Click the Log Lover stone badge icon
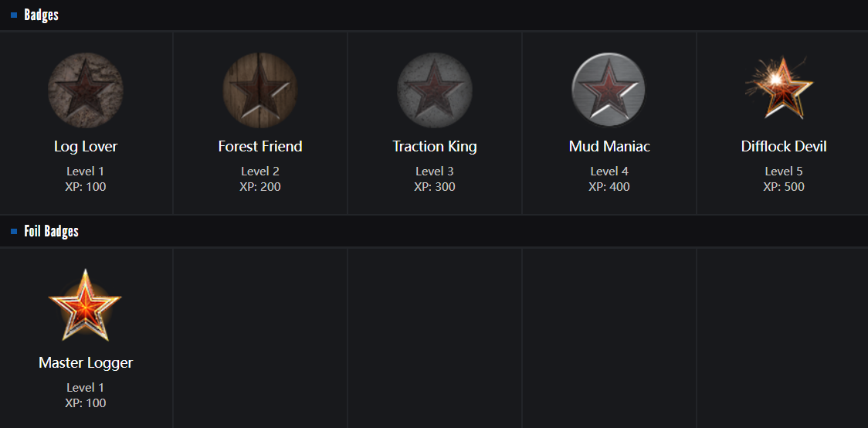This screenshot has height=428, width=868. click(86, 90)
